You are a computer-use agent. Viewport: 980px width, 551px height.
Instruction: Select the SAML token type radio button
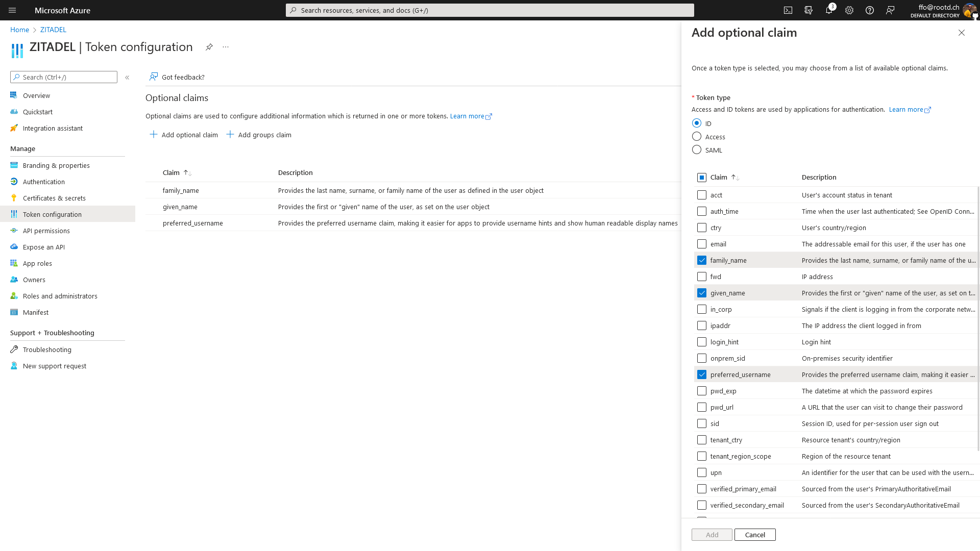tap(697, 149)
